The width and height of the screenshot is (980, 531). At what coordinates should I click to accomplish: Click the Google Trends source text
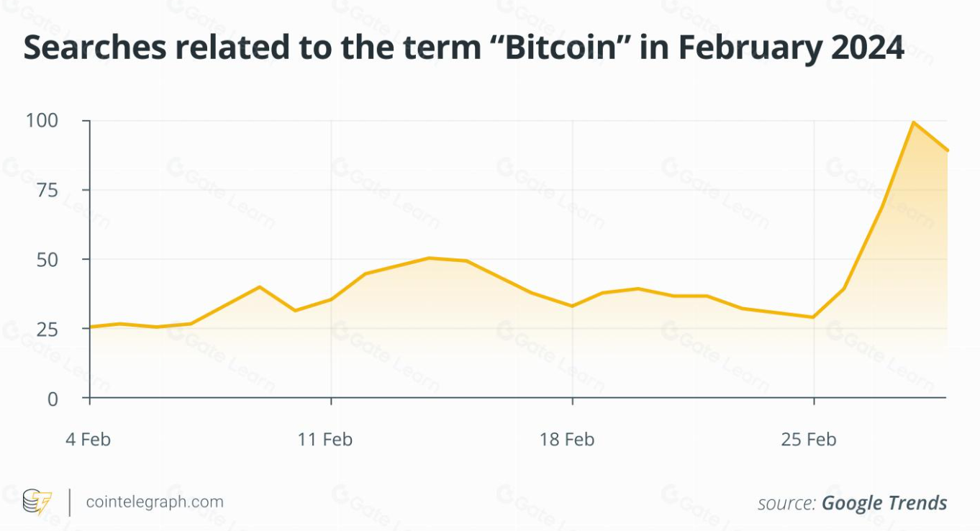[884, 503]
